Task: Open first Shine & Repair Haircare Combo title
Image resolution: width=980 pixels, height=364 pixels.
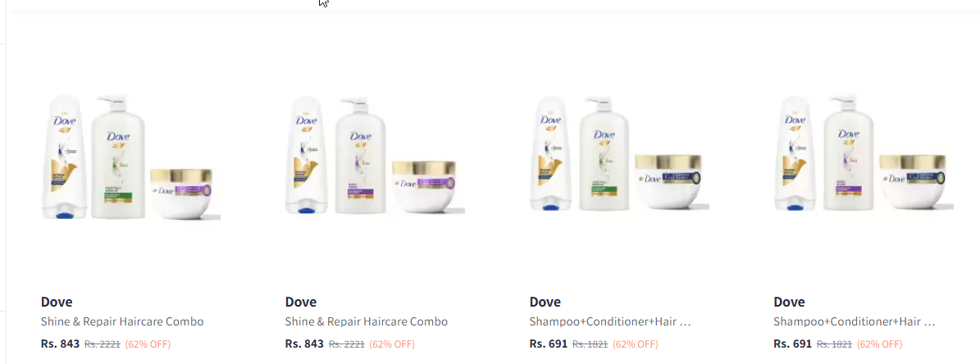Action: [122, 322]
